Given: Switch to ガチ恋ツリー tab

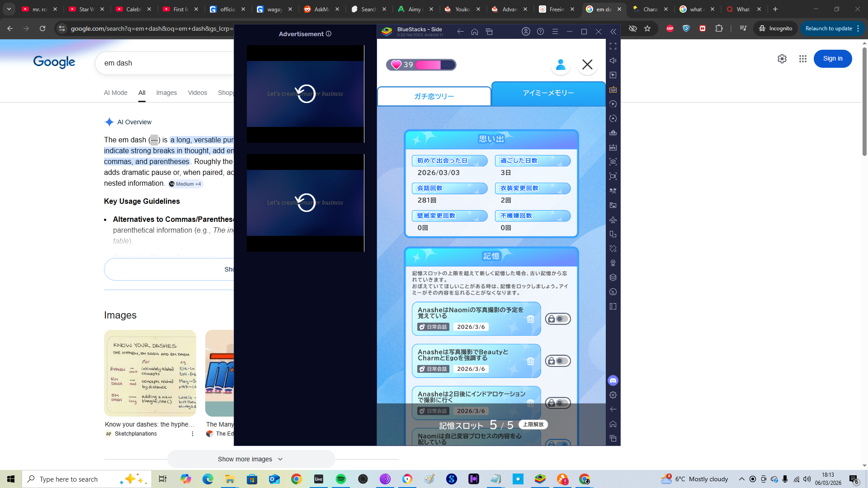Looking at the screenshot, I should point(434,96).
